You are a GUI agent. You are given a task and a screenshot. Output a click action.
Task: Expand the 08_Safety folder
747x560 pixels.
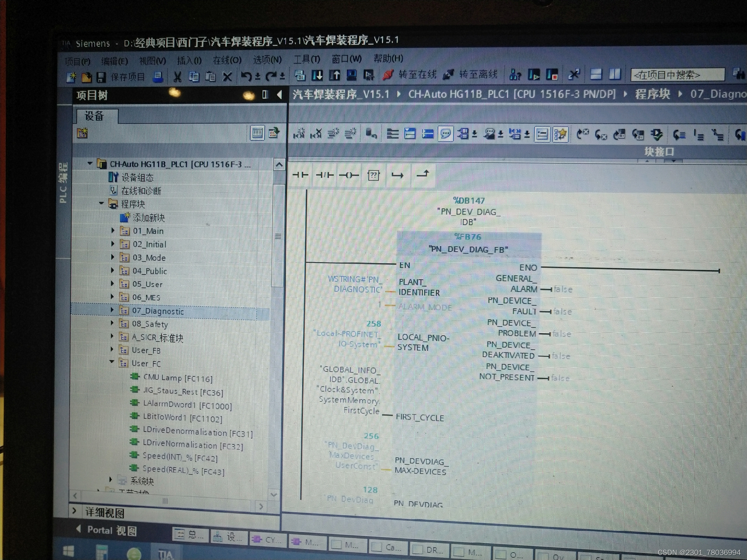tap(112, 323)
